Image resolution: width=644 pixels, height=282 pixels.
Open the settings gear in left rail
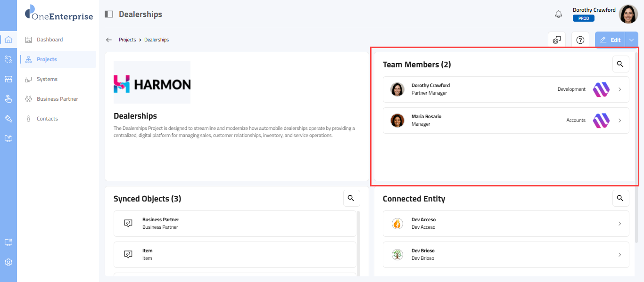(8, 262)
